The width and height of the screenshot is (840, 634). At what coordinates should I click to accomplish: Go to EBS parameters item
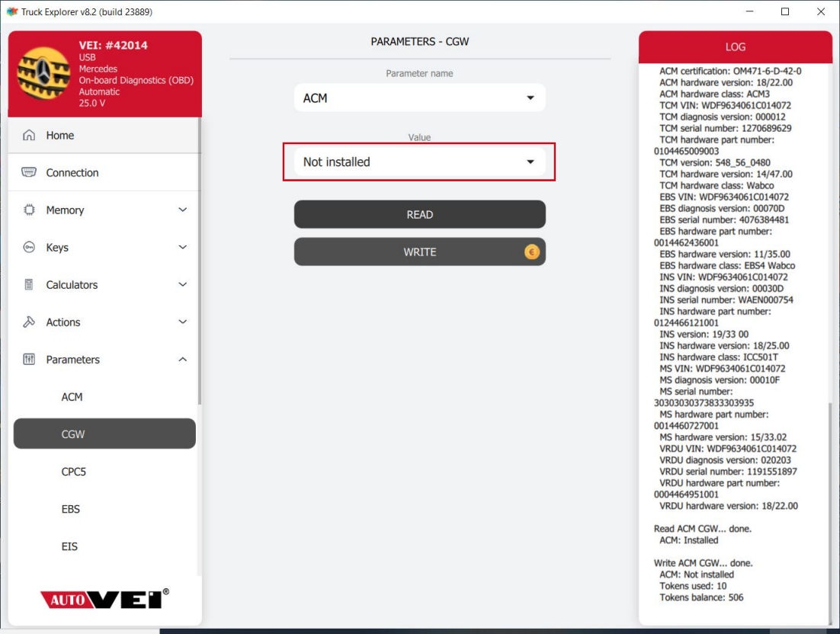pos(71,509)
